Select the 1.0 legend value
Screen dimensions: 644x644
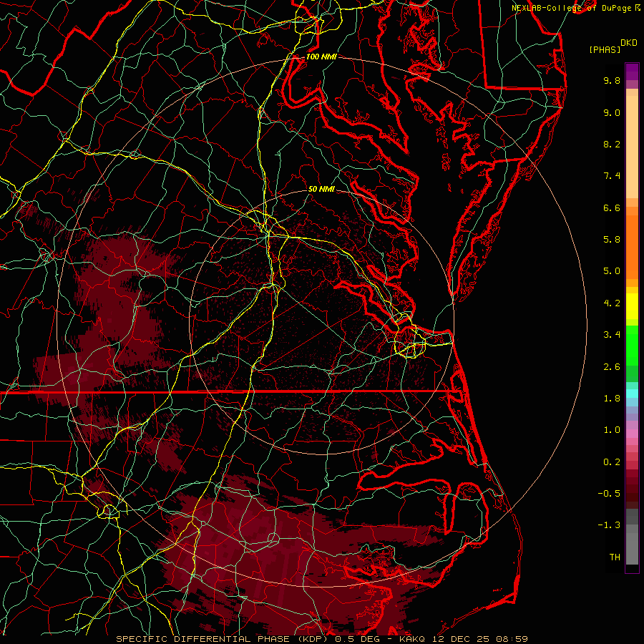point(612,430)
